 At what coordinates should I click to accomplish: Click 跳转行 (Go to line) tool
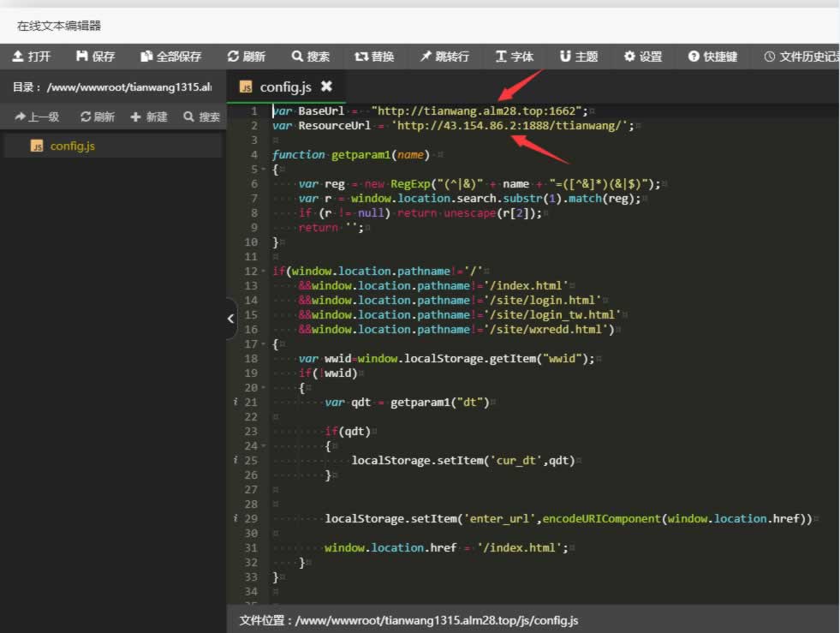coord(444,57)
